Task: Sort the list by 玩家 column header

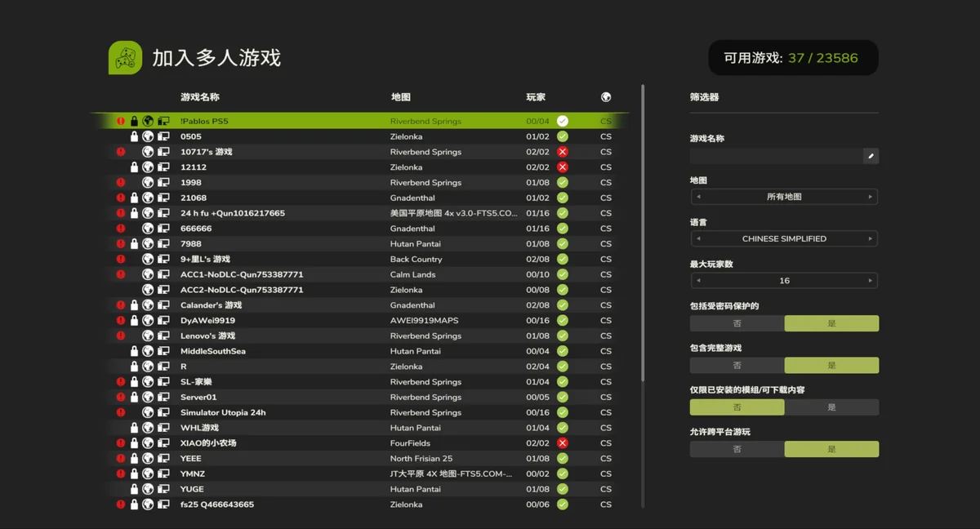Action: coord(536,97)
